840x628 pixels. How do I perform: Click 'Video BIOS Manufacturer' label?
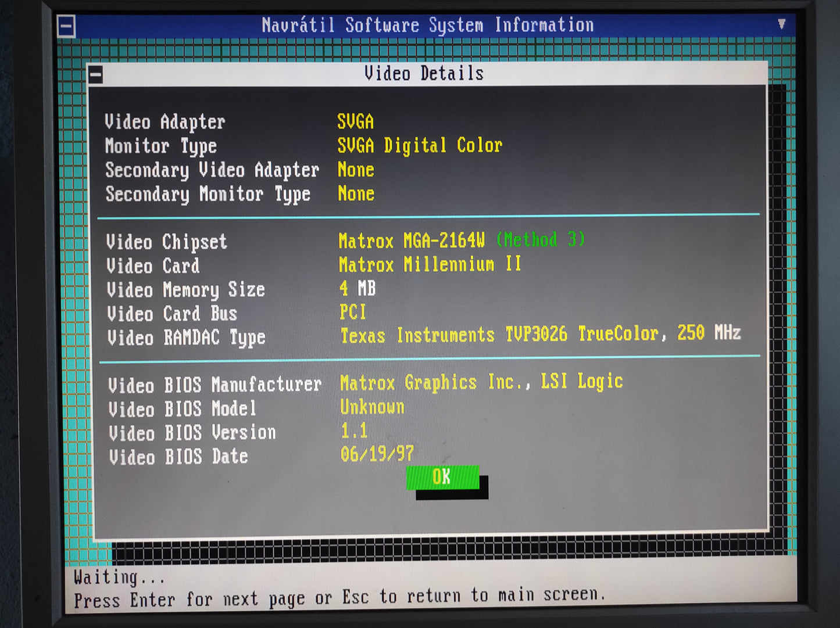pos(215,385)
